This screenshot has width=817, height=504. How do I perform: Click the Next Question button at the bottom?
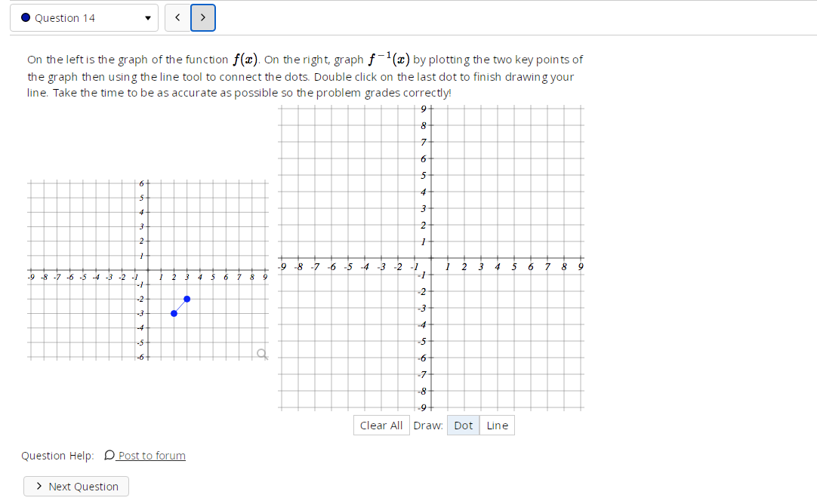pos(76,486)
